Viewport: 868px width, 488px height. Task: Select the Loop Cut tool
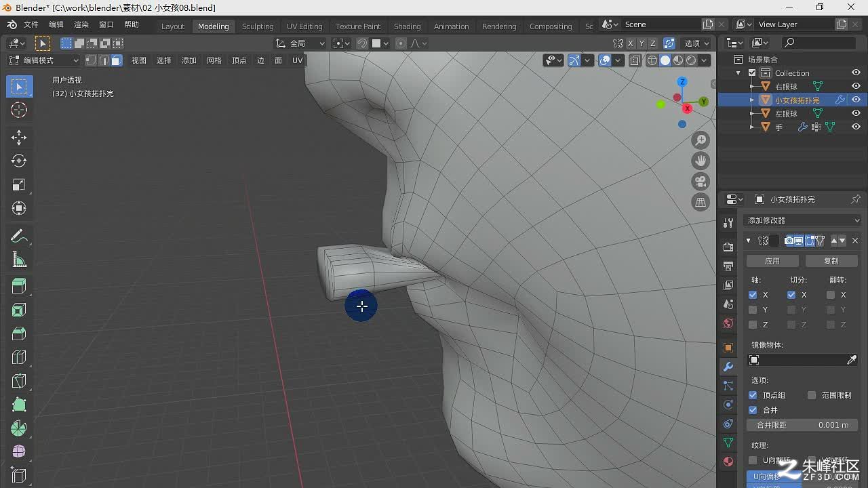19,357
